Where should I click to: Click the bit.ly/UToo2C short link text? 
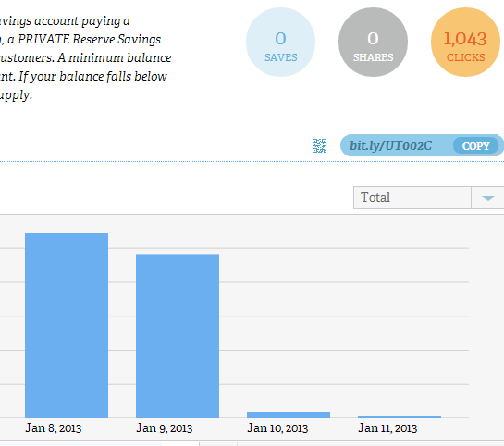click(390, 145)
